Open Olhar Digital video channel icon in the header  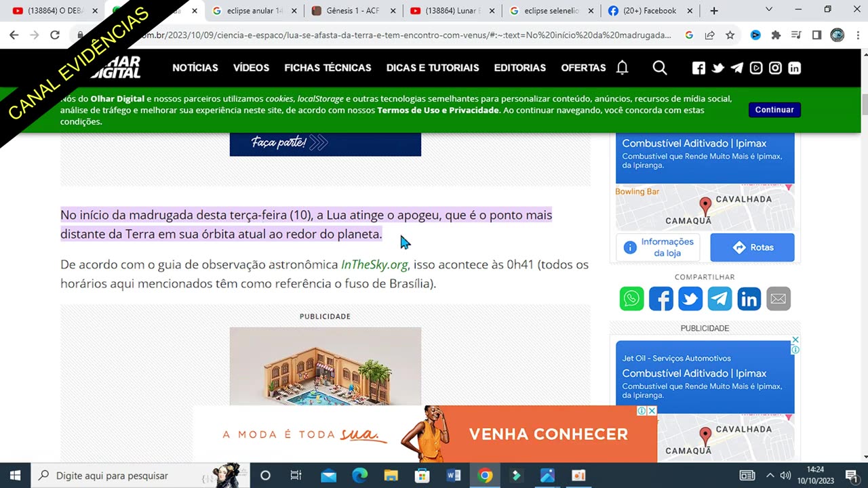click(x=756, y=68)
